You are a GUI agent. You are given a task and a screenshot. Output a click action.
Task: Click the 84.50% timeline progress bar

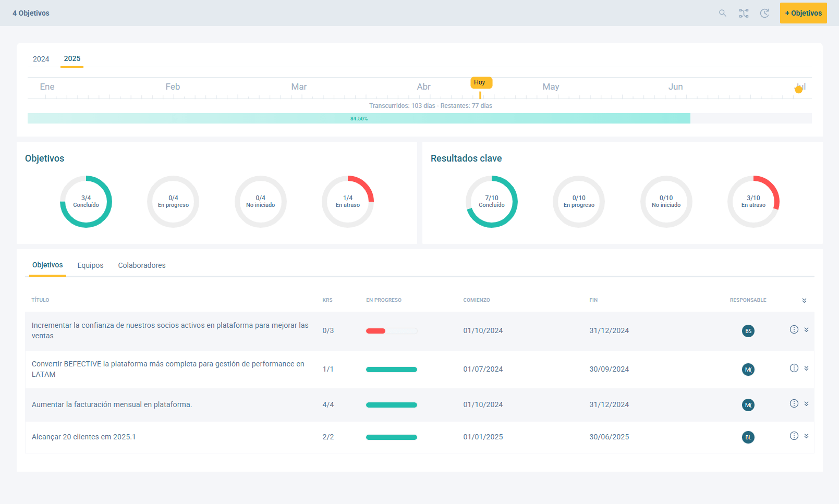[359, 118]
